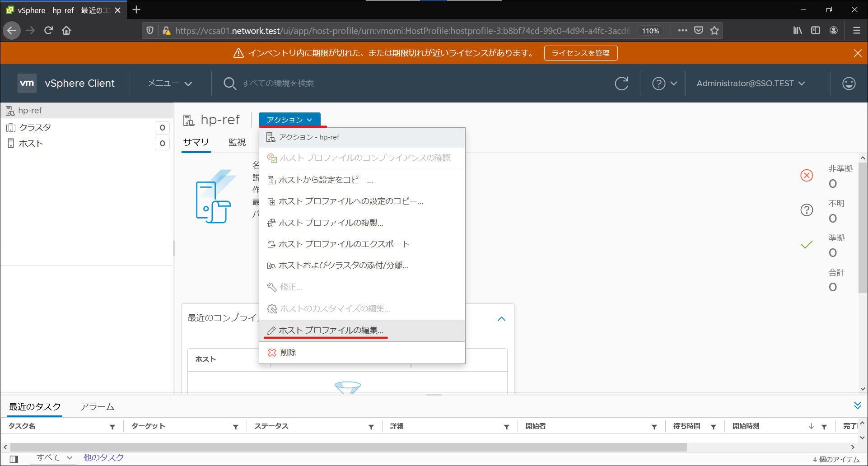Viewport: 868px width, 466px height.
Task: Choose ホスト プロファイルのエクスポート option
Action: pos(362,244)
